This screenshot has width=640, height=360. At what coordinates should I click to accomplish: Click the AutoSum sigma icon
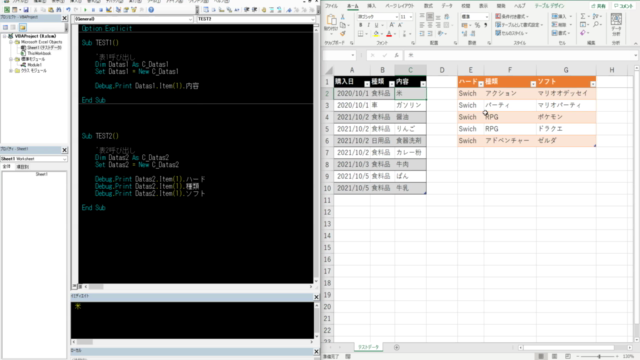coord(583,16)
